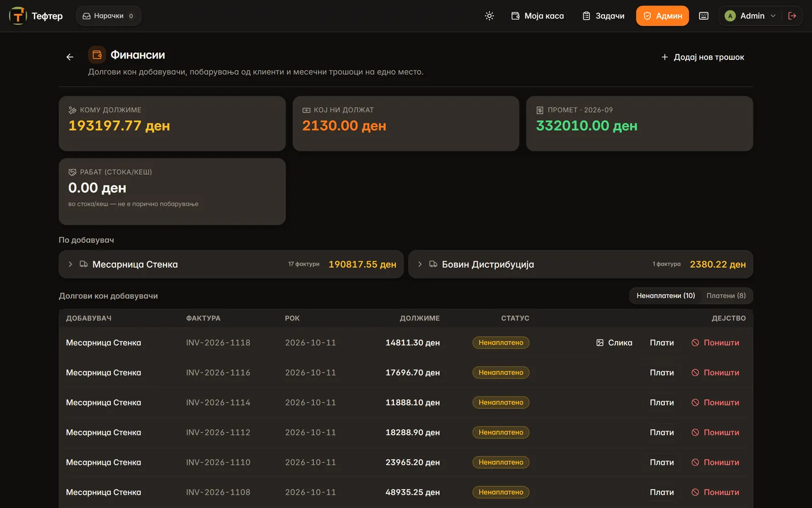Image resolution: width=812 pixels, height=508 pixels.
Task: Click Плати for invoice INV-2026-1116
Action: (x=662, y=373)
